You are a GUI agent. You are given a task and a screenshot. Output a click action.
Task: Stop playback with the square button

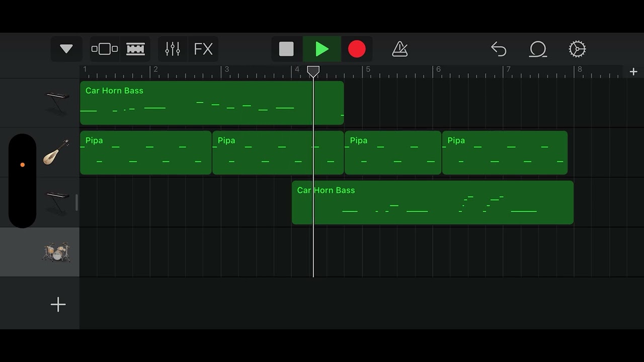(x=286, y=49)
